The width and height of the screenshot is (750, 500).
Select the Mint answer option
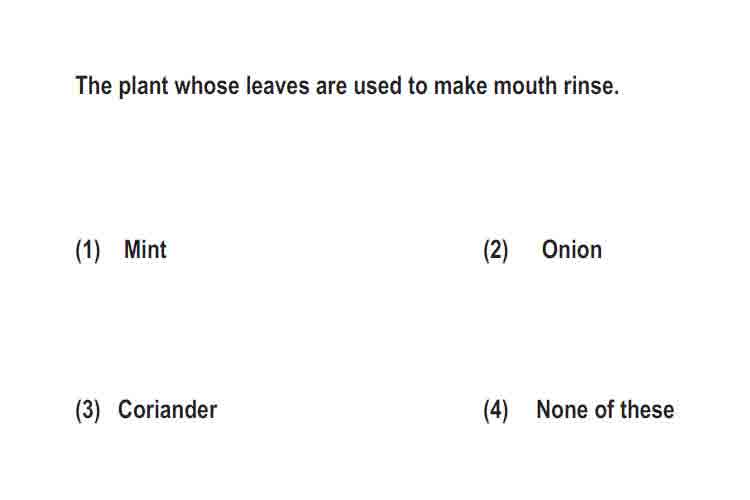tap(145, 249)
